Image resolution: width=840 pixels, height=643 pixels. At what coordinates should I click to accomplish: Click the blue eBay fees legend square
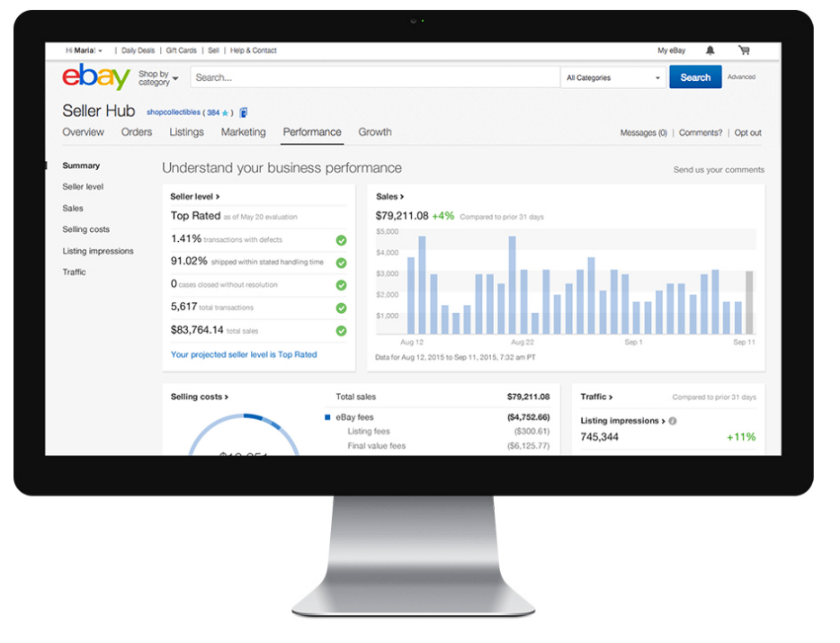(327, 417)
